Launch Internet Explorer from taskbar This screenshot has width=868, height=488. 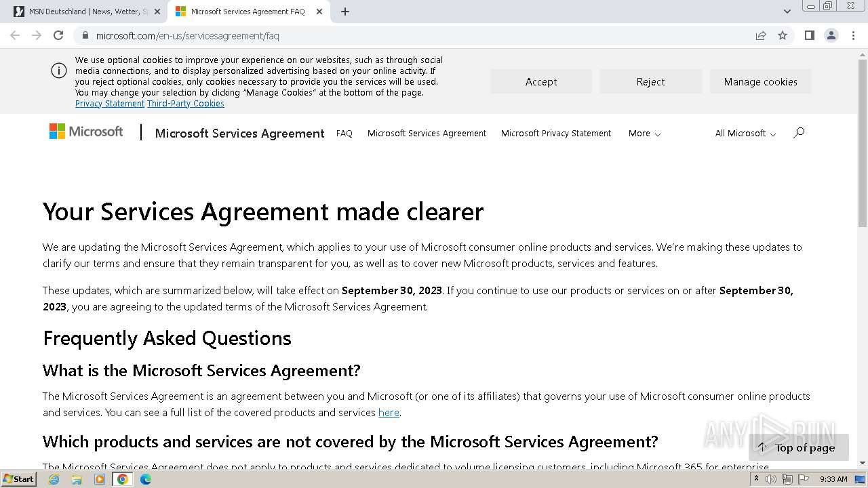pyautogui.click(x=54, y=479)
